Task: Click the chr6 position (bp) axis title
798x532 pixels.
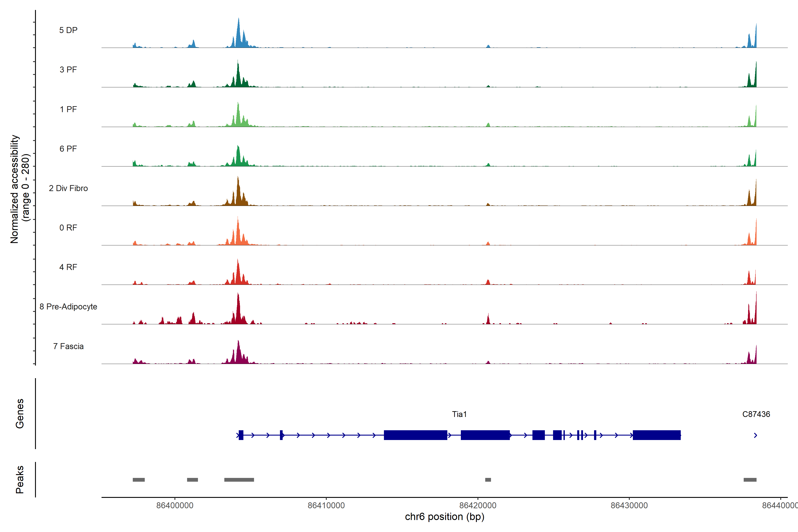Action: click(444, 517)
